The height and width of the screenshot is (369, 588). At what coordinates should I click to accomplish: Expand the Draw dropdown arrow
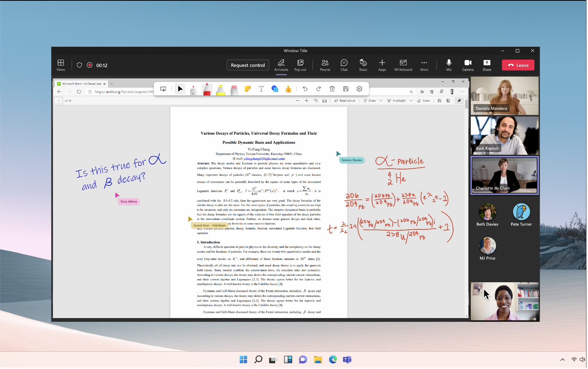click(x=381, y=101)
